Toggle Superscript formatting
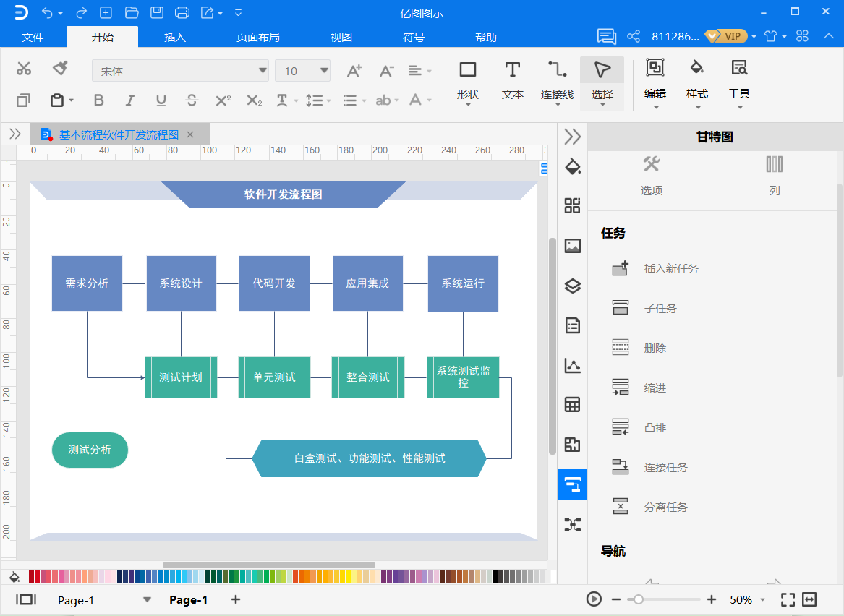The image size is (844, 616). pos(223,100)
